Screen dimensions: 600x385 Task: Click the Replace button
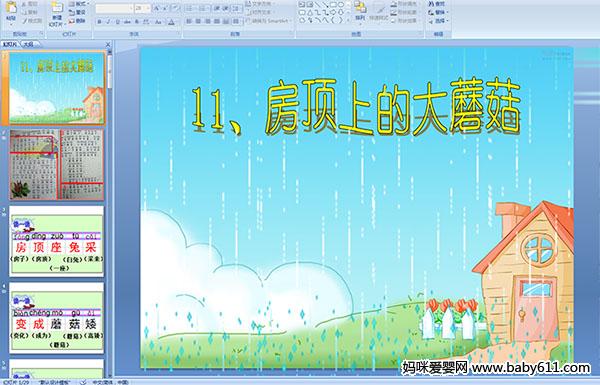(438, 12)
